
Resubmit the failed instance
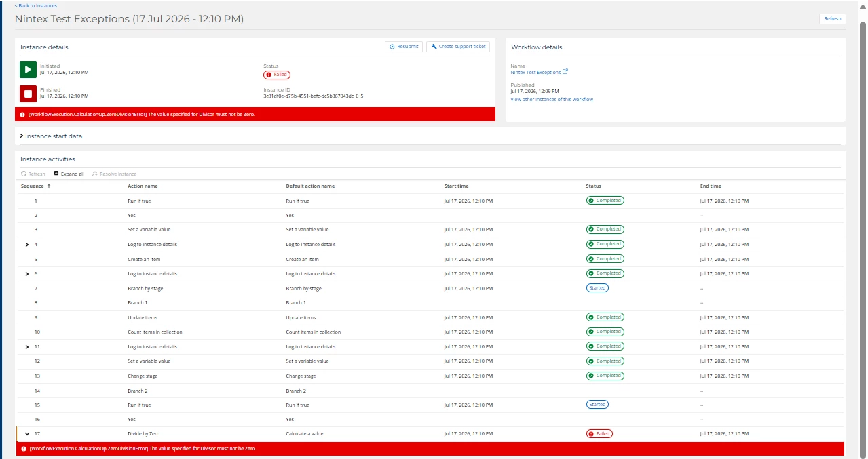click(x=404, y=47)
